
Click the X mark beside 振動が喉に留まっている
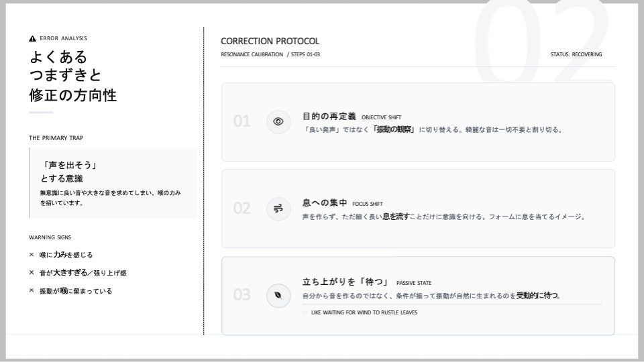point(32,291)
